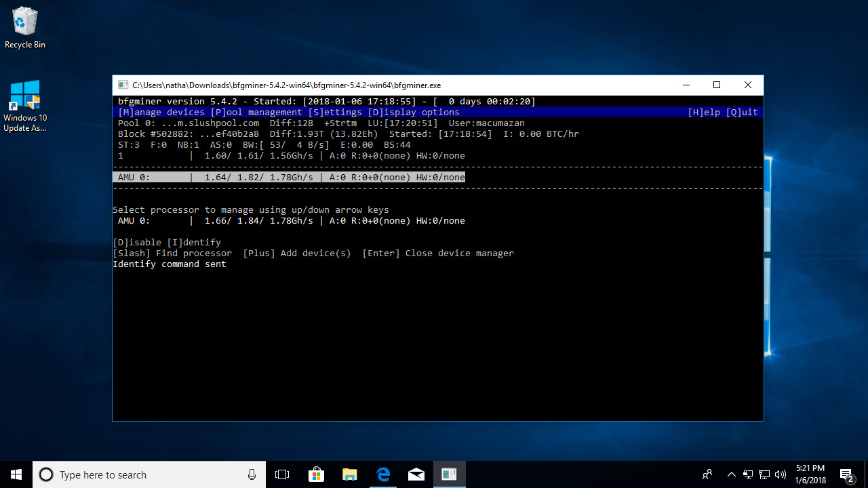Click the ST:3 status text
This screenshot has width=868, height=488.
click(129, 145)
